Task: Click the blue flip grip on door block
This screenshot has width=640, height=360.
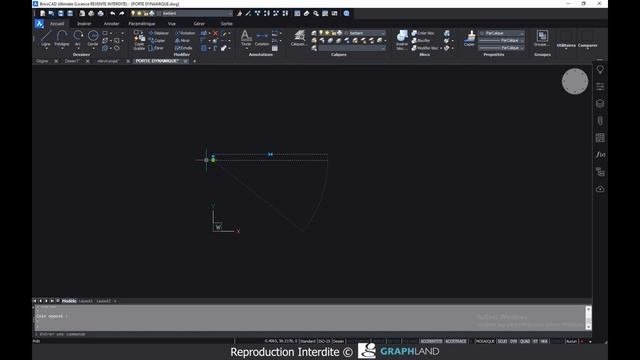Action: (270, 154)
